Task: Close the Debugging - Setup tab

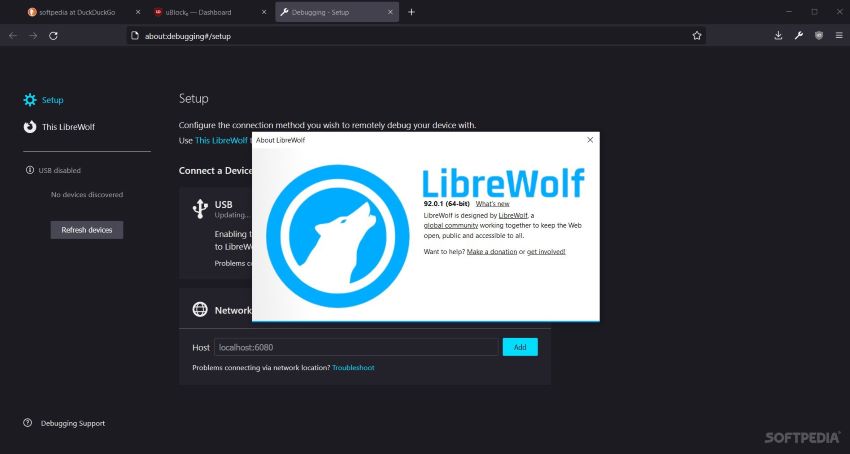Action: (x=390, y=12)
